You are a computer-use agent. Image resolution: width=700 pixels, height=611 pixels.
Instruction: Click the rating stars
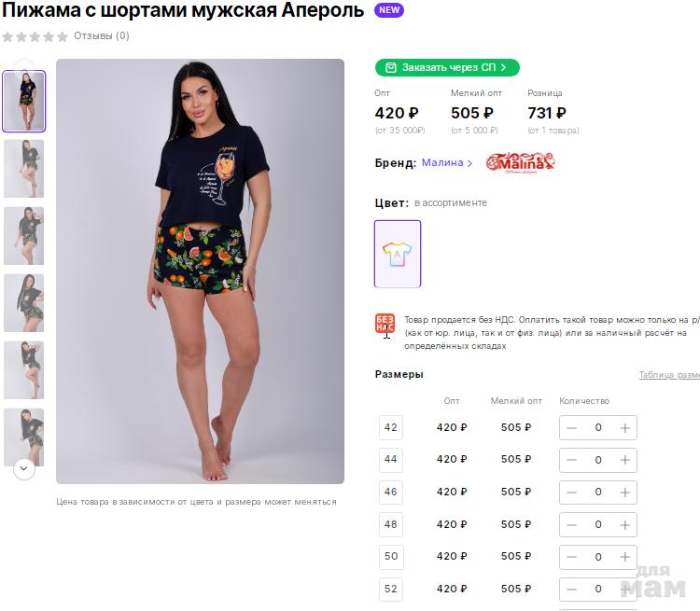[x=35, y=36]
